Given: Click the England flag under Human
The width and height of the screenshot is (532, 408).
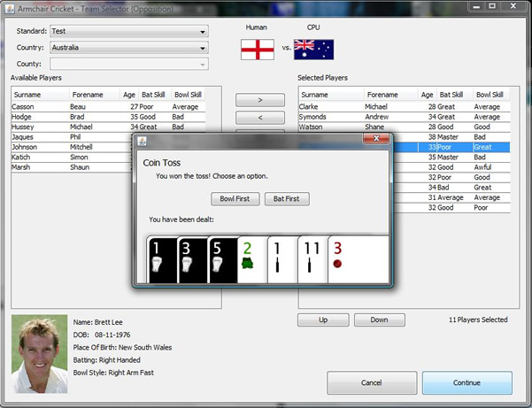Looking at the screenshot, I should (x=258, y=50).
